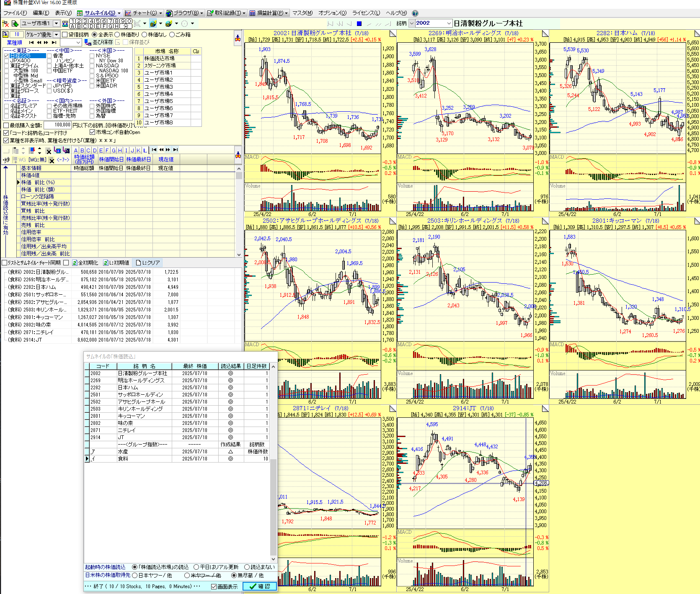Screen dimensions: 700x594
Task: Click the circled 分 button
Action: [126, 26]
